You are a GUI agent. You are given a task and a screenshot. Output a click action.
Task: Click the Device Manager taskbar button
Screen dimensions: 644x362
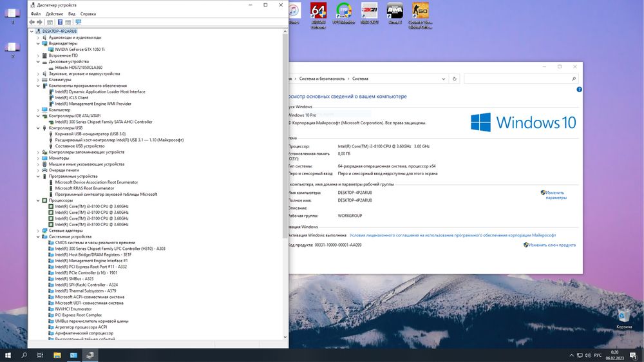point(90,355)
